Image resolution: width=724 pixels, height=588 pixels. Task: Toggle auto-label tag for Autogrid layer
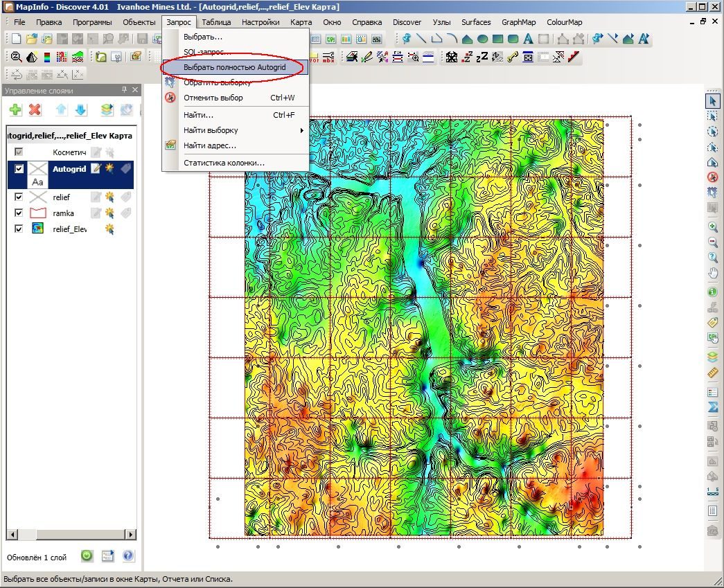coord(125,168)
